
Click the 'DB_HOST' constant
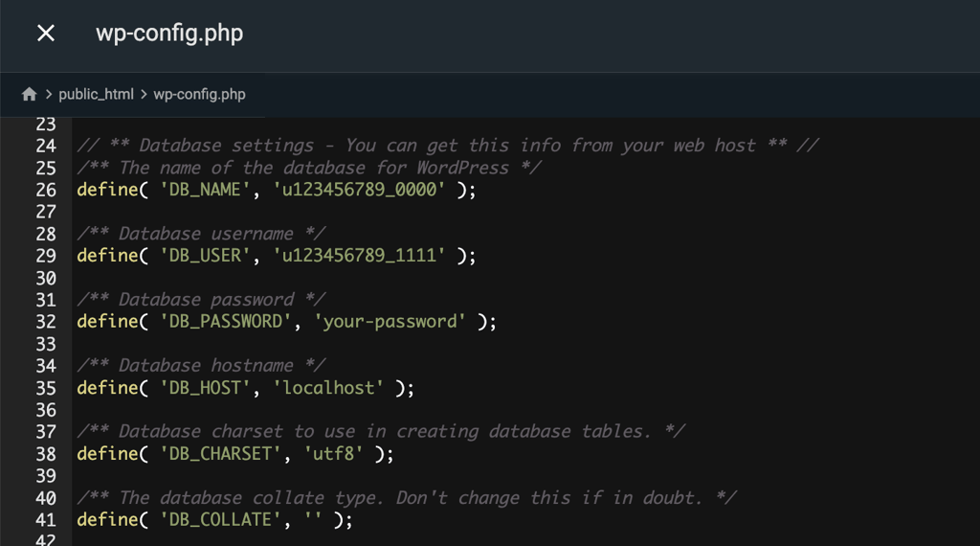click(x=205, y=388)
